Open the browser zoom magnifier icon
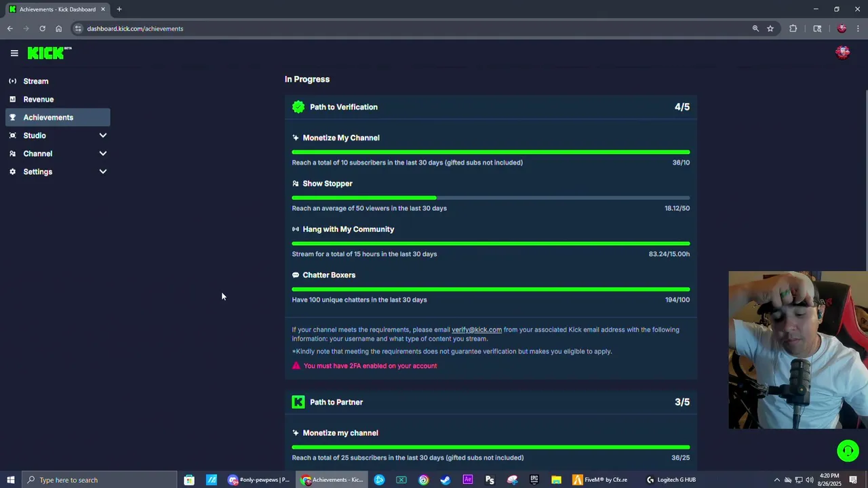868x488 pixels. pyautogui.click(x=755, y=28)
